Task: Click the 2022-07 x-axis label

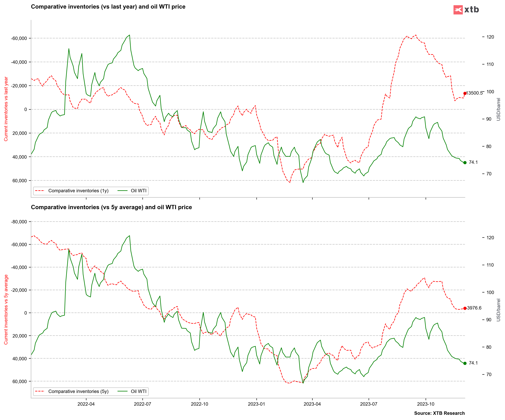Action: tap(142, 404)
